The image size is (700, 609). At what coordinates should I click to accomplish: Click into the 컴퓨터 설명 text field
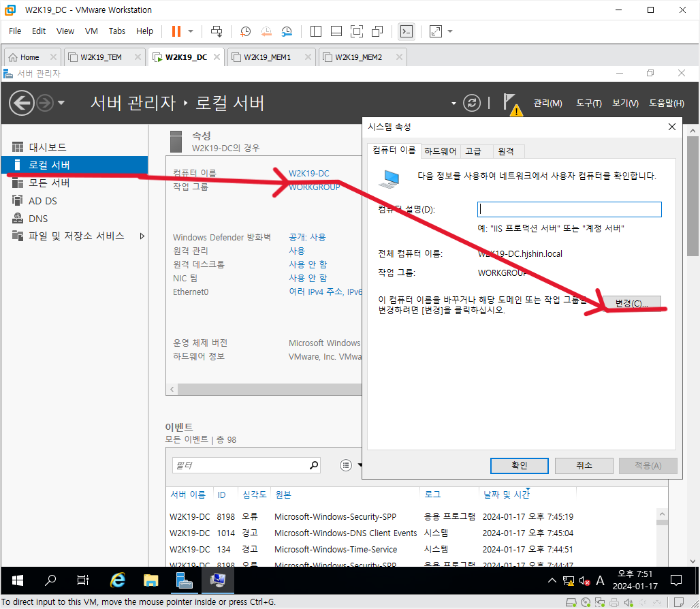click(x=569, y=209)
